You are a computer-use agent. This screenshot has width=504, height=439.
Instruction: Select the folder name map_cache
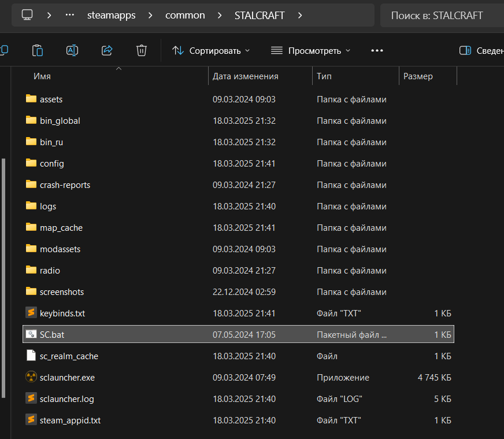point(61,228)
